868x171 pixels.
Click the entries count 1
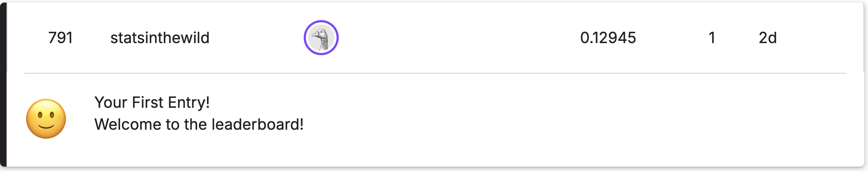[x=712, y=38]
